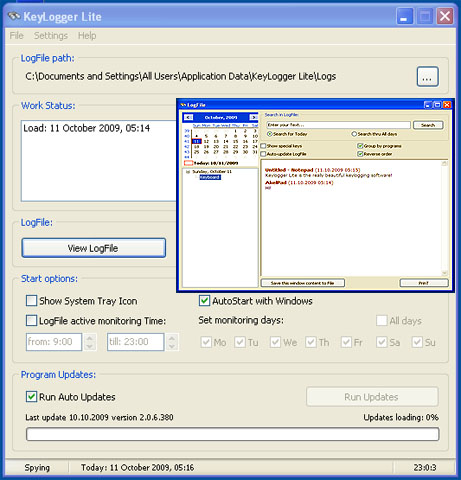Click the KeyLogger Lite title bar icon
461x480 pixels.
14,16
